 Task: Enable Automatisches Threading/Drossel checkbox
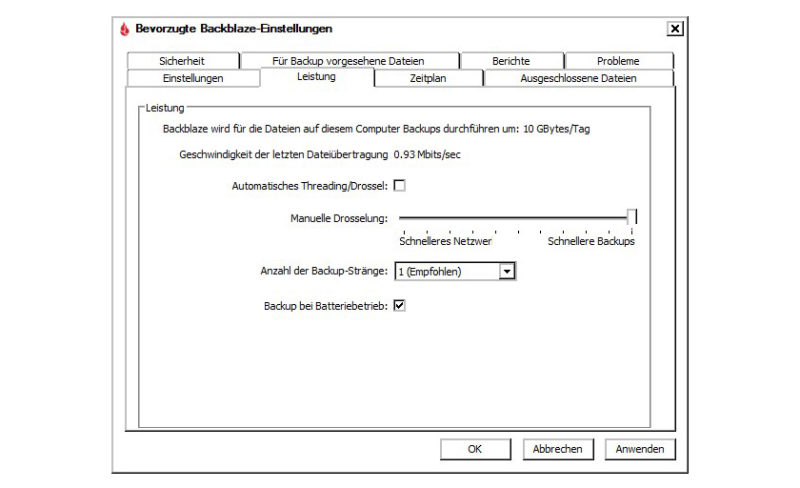pyautogui.click(x=399, y=186)
